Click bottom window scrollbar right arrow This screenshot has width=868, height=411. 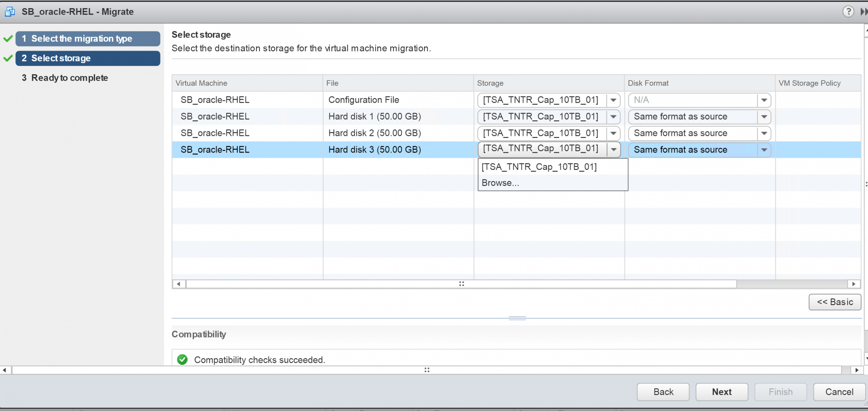tap(857, 370)
